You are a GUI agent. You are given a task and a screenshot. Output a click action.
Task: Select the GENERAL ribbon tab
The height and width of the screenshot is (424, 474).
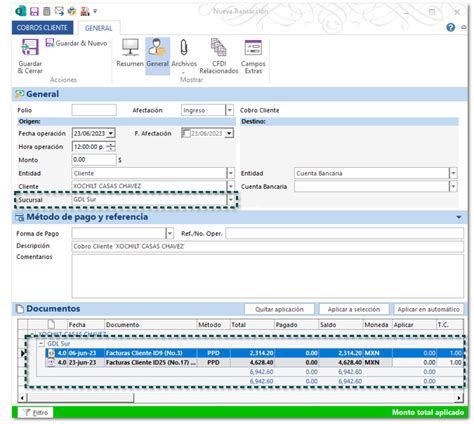(x=99, y=28)
